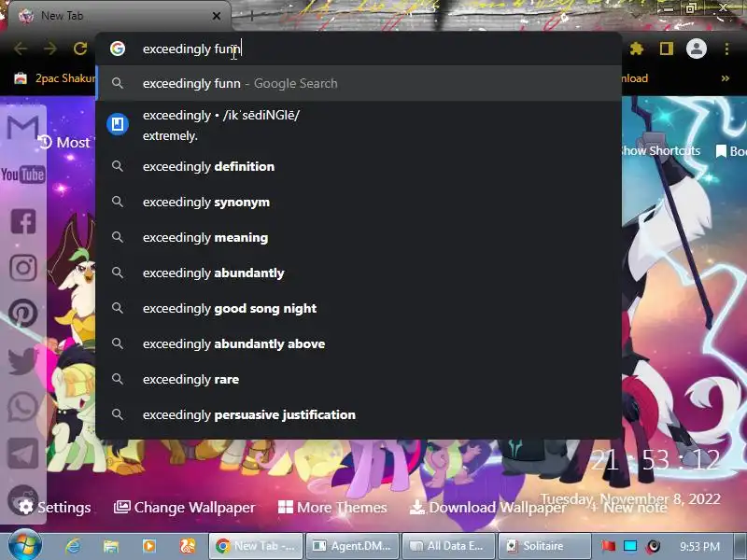Show more bookmarks chevron
This screenshot has width=747, height=560.
coord(726,78)
